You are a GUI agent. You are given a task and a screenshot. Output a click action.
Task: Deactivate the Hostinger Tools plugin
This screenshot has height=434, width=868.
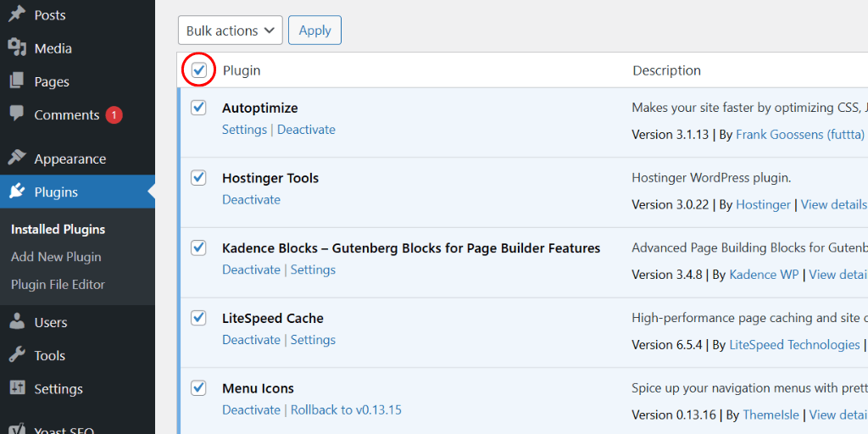(251, 199)
